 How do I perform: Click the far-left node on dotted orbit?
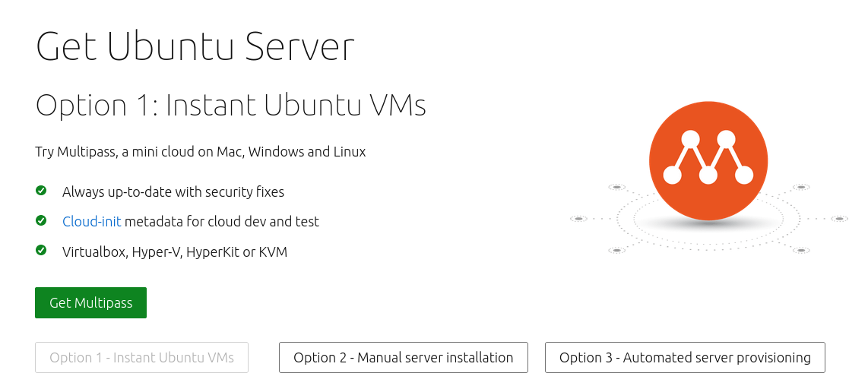click(x=578, y=219)
